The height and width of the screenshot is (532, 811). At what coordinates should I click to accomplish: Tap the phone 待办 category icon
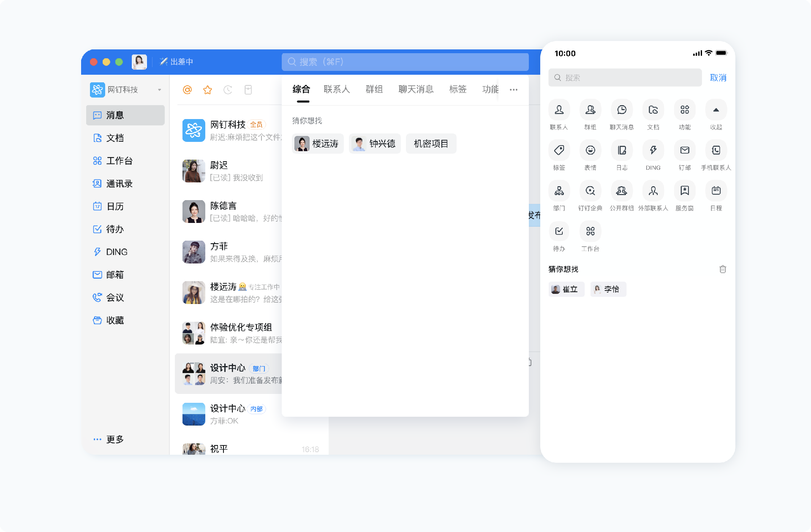pyautogui.click(x=559, y=231)
